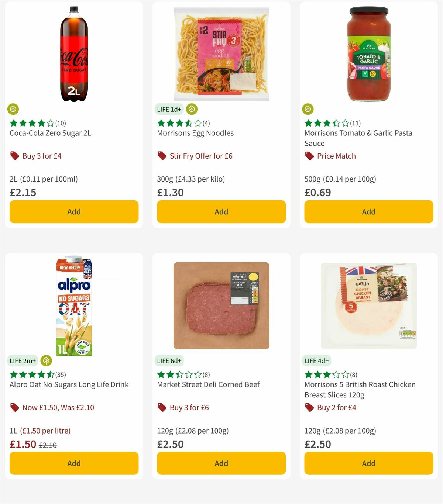Click the price tag icon next to Price Match
443x504 pixels.
coord(309,156)
